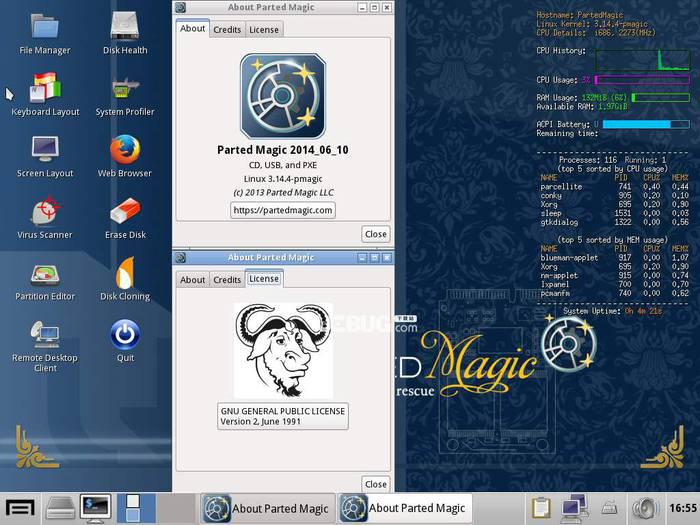Switch to License tab in top window
The image size is (700, 525).
pos(264,30)
